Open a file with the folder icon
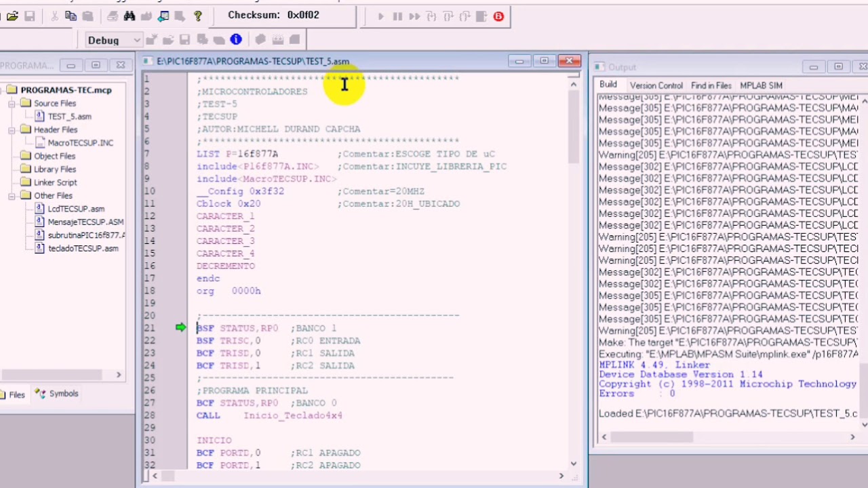This screenshot has width=868, height=488. click(12, 16)
